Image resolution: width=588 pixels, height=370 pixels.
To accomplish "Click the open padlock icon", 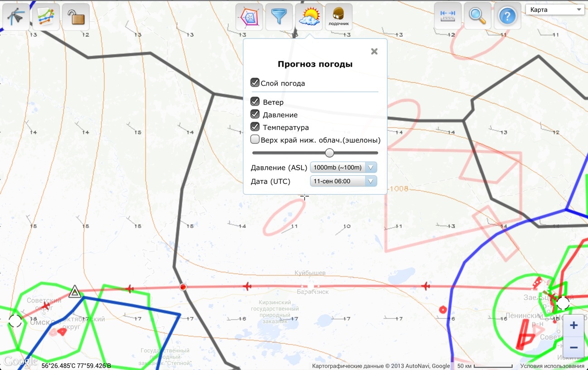I will 76,17.
